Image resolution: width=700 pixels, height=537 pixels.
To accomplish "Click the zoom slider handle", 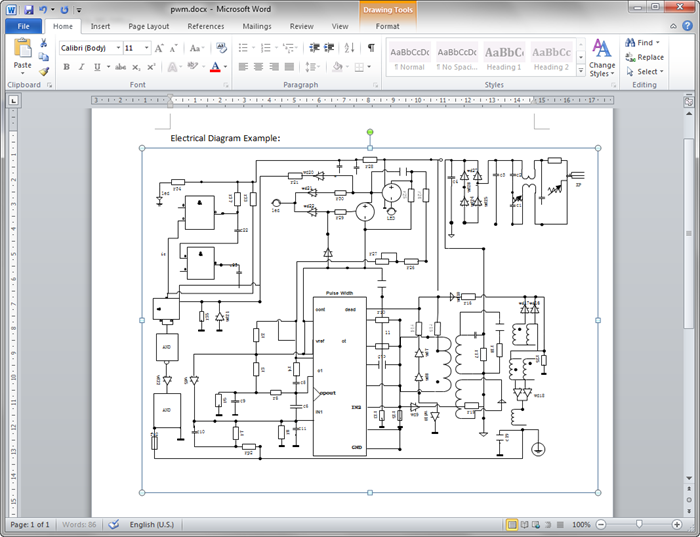I will tap(639, 524).
